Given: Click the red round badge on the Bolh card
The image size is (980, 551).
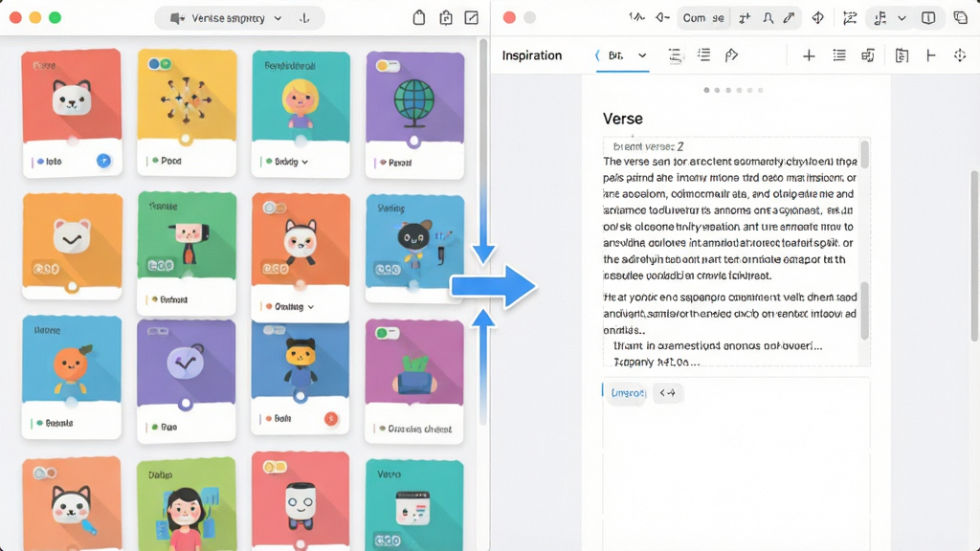Looking at the screenshot, I should click(331, 419).
